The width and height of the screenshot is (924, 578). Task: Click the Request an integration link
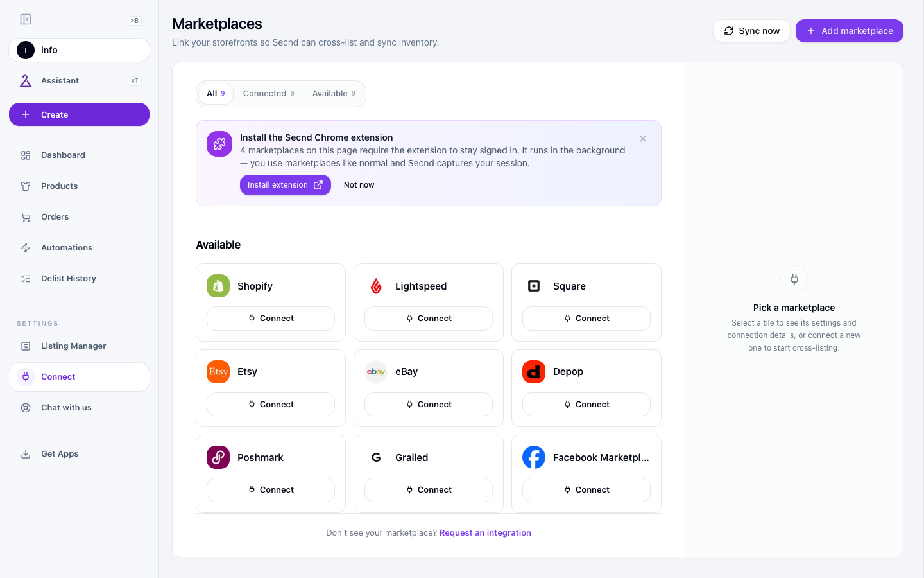tap(485, 533)
